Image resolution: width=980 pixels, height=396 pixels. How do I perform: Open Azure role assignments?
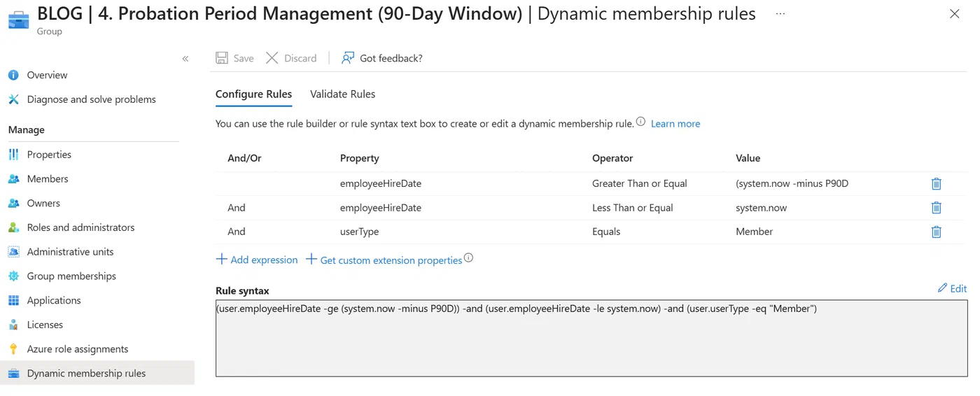click(78, 349)
